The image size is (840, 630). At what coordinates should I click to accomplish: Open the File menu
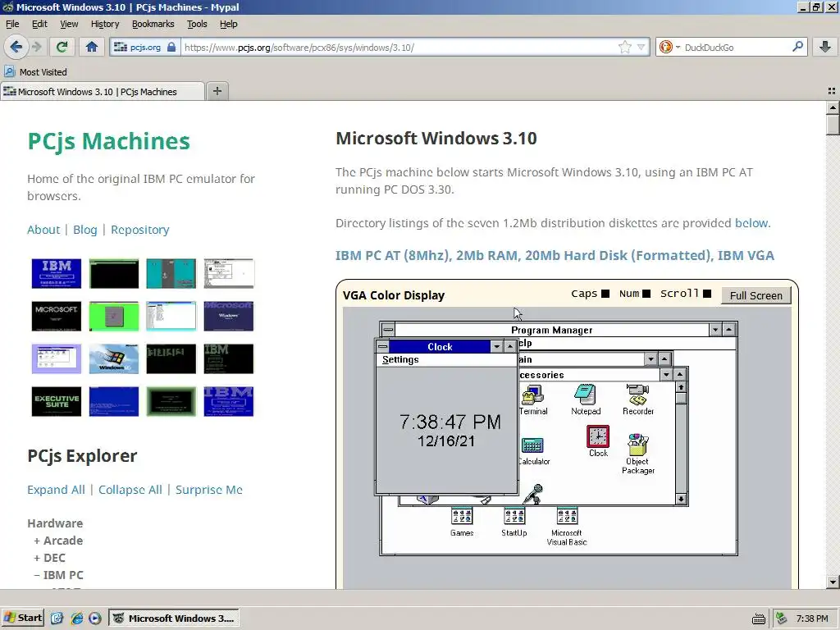[12, 24]
